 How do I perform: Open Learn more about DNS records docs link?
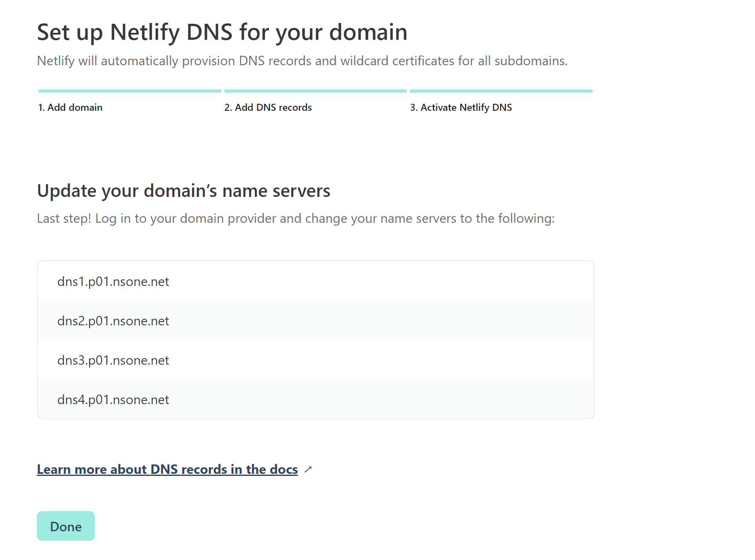(x=167, y=469)
